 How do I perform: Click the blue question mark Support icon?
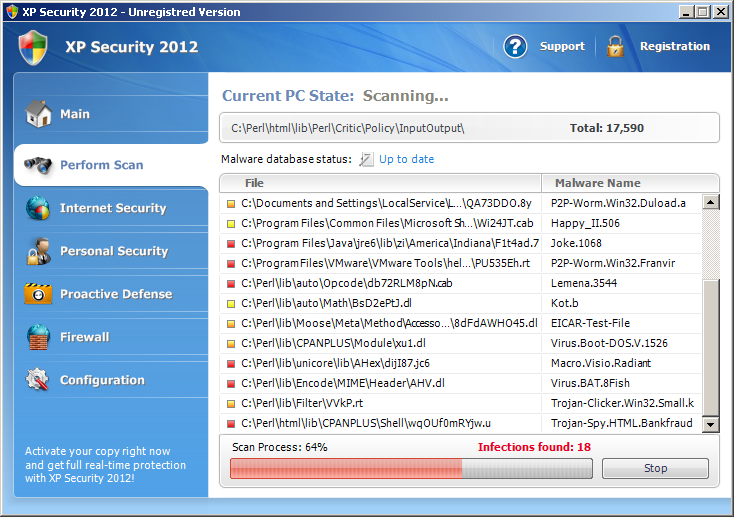click(x=515, y=46)
